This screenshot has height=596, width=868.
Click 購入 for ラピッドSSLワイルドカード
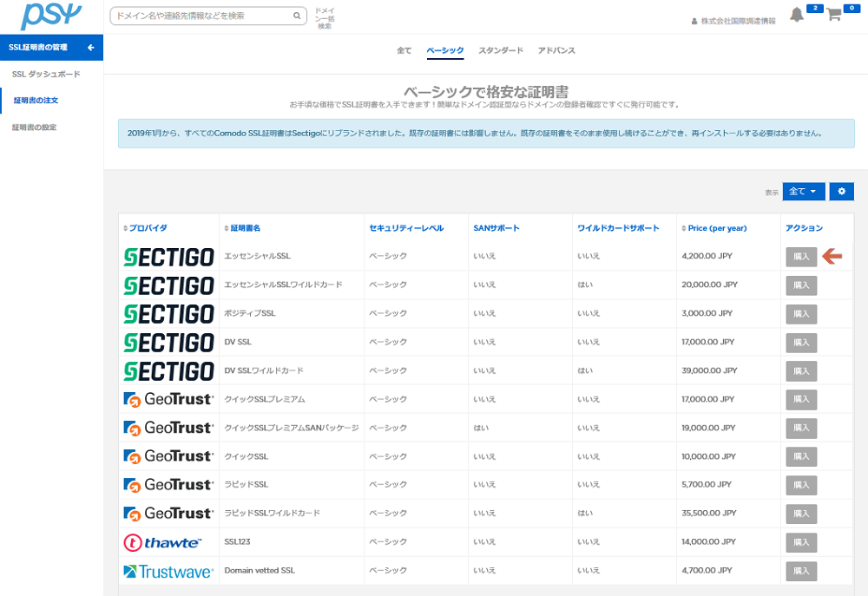(x=801, y=514)
